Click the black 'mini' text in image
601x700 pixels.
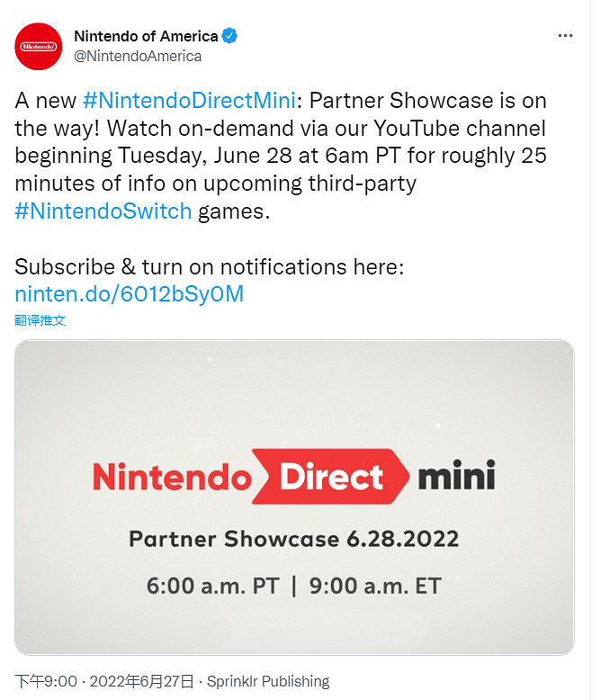pos(456,475)
